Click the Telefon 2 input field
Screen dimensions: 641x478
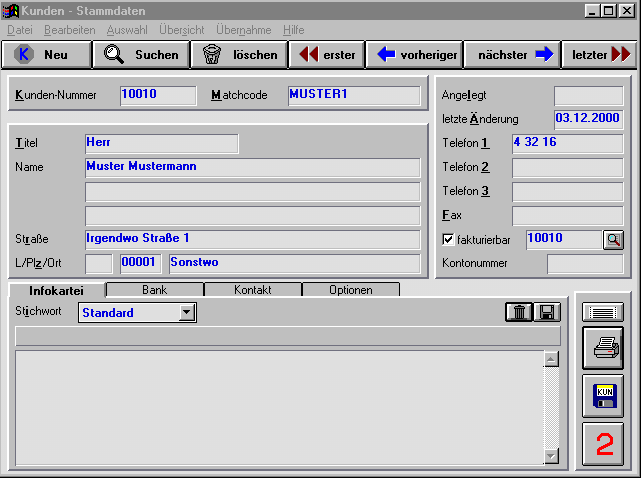(x=567, y=168)
